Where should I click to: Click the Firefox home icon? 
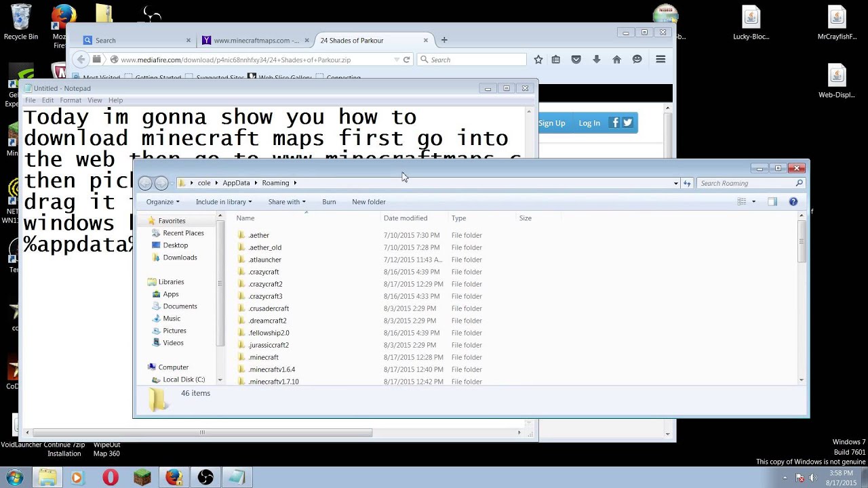616,60
